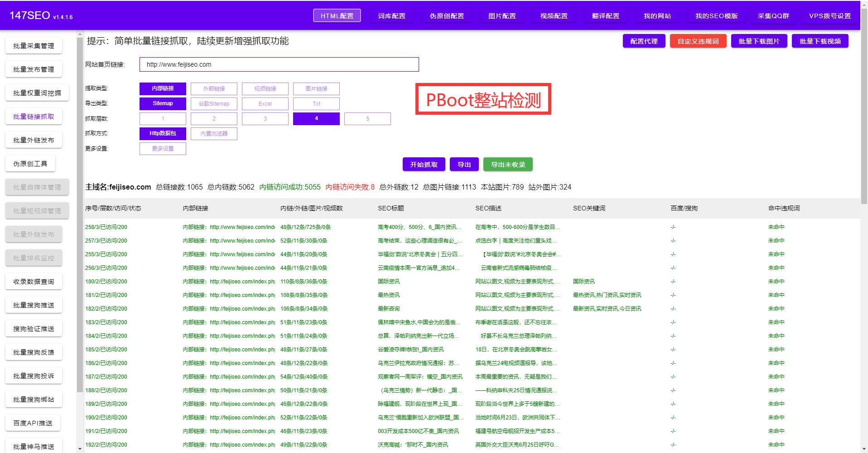
Task: Set crawl depth to 1
Action: 163,118
